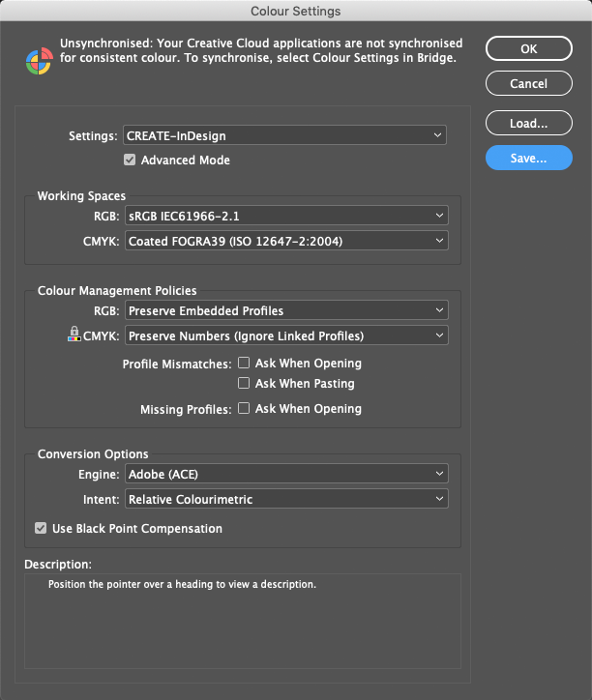This screenshot has height=700, width=592.
Task: Open the conversion Engine dropdown
Action: pyautogui.click(x=286, y=474)
